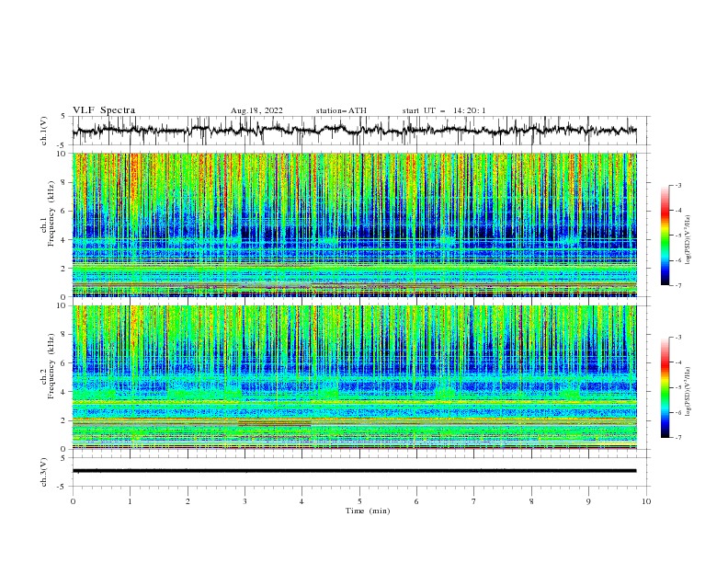Click the ch.1 voltage waveform plot
Screen dimensions: 728x563
pyautogui.click(x=361, y=131)
